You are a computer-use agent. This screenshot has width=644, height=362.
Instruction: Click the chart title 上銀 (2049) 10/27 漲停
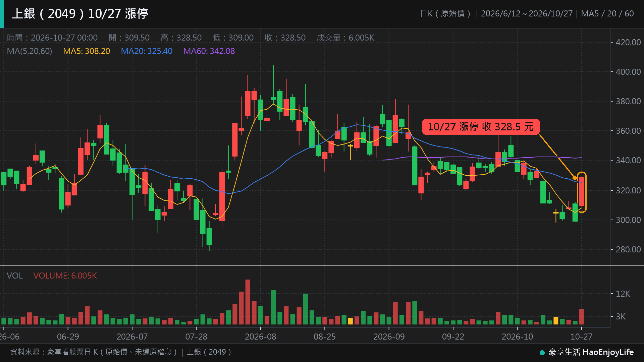point(80,14)
